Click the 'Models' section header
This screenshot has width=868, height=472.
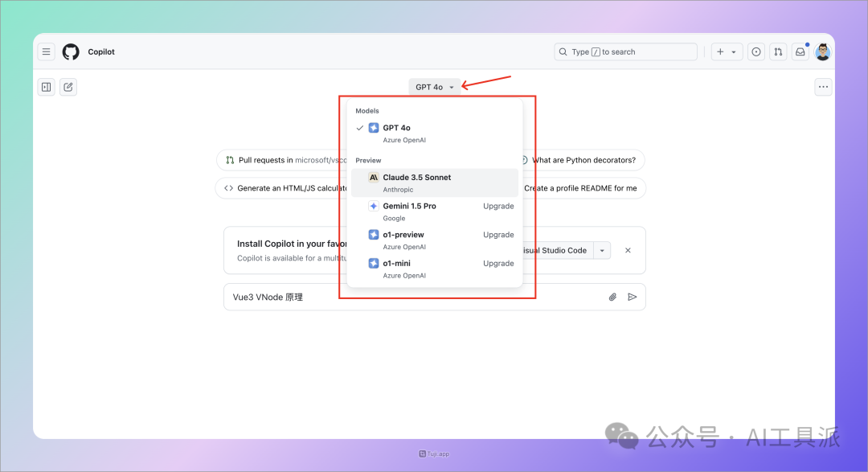pos(367,111)
